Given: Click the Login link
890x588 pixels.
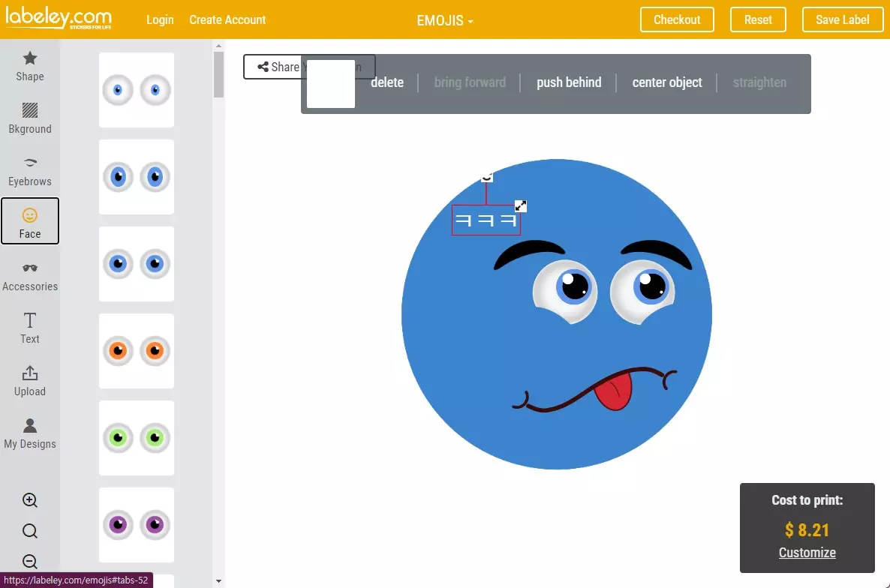Looking at the screenshot, I should [x=160, y=19].
